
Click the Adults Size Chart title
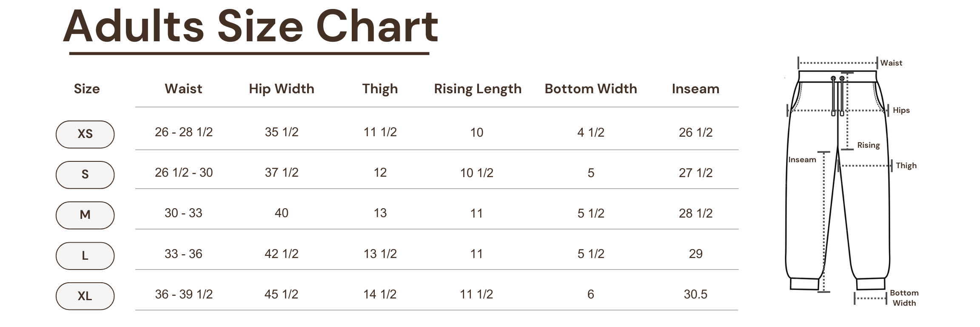click(x=251, y=26)
